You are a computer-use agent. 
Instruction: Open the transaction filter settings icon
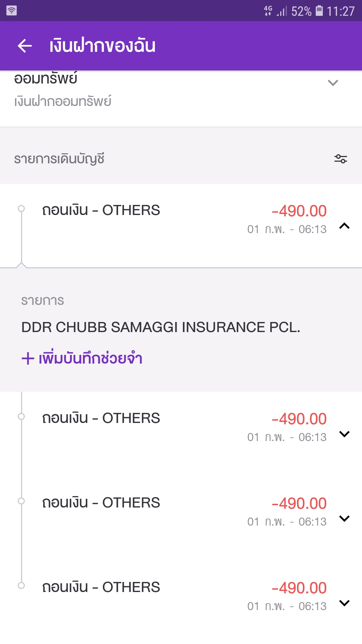click(x=341, y=159)
